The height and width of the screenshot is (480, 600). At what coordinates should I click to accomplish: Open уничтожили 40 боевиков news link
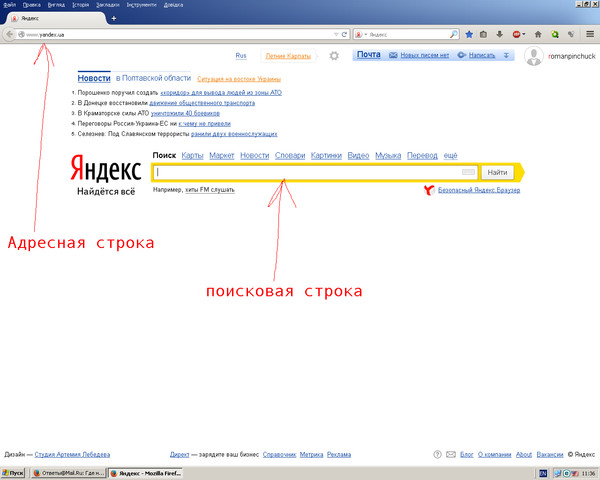185,113
